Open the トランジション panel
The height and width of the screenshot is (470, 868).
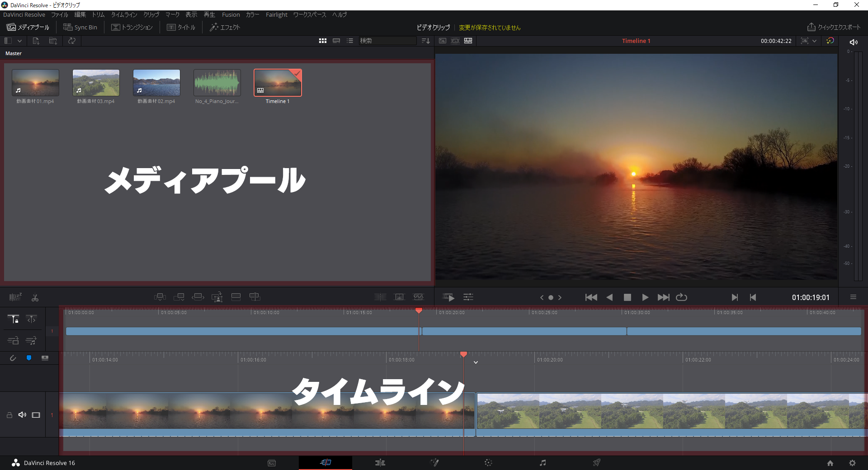coord(132,27)
